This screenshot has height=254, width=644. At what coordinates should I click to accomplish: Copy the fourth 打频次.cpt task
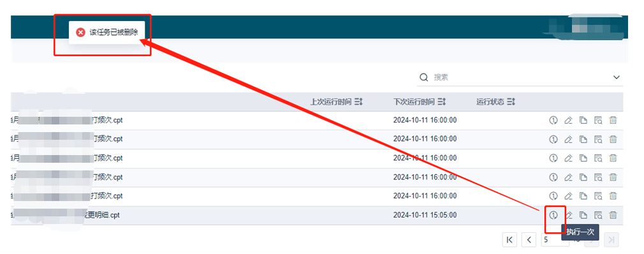click(x=583, y=177)
